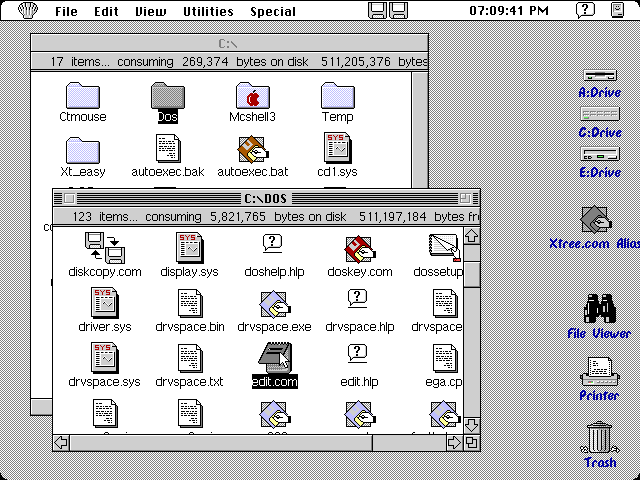The height and width of the screenshot is (480, 640).
Task: Click the dual floppy disk menu bar icon
Action: coord(388,11)
